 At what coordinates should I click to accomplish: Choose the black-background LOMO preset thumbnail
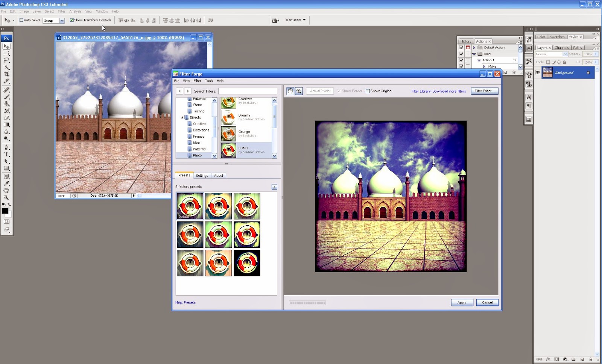coord(247,263)
